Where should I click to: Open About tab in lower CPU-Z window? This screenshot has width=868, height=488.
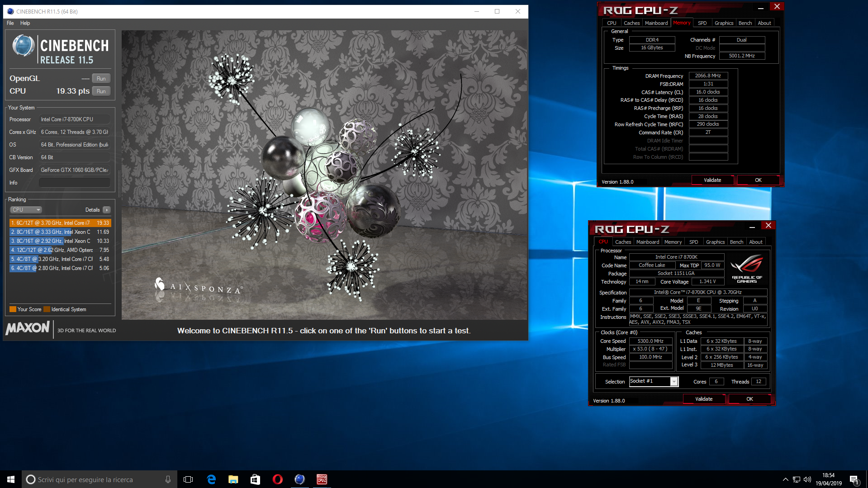pyautogui.click(x=756, y=242)
